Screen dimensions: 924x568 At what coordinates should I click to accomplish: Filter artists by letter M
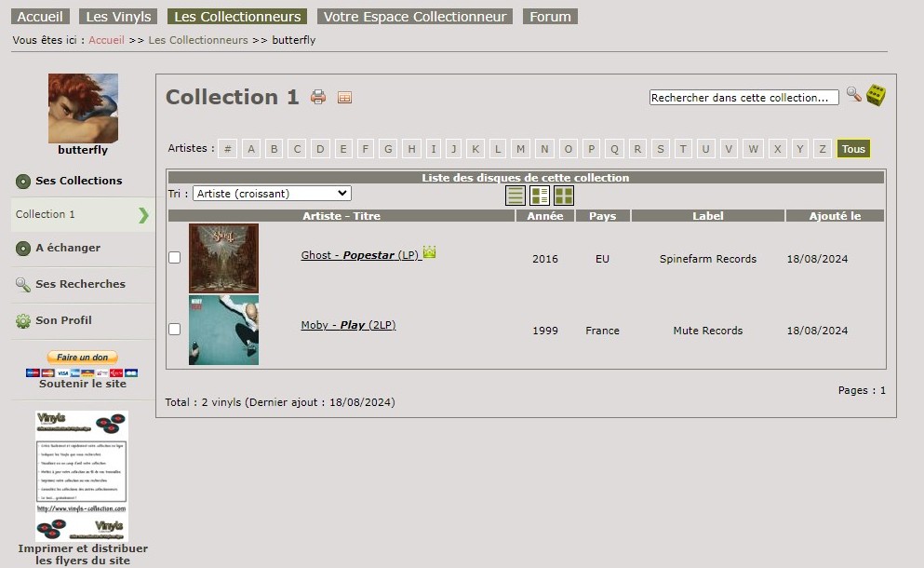521,149
